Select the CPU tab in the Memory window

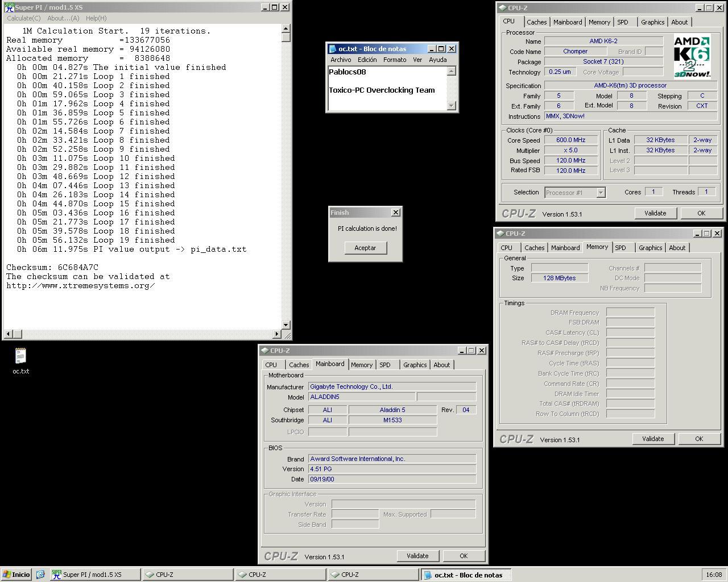click(x=506, y=248)
